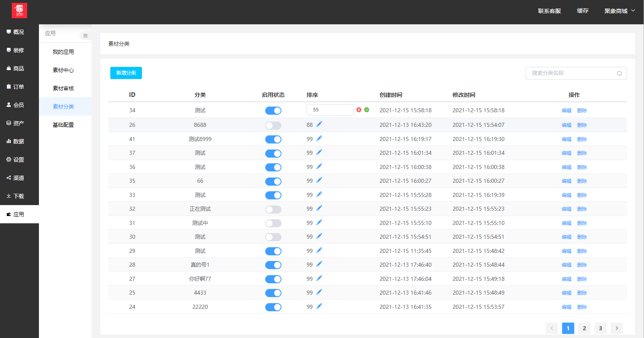Click the sort input showing 55
This screenshot has width=644, height=338.
(x=330, y=110)
